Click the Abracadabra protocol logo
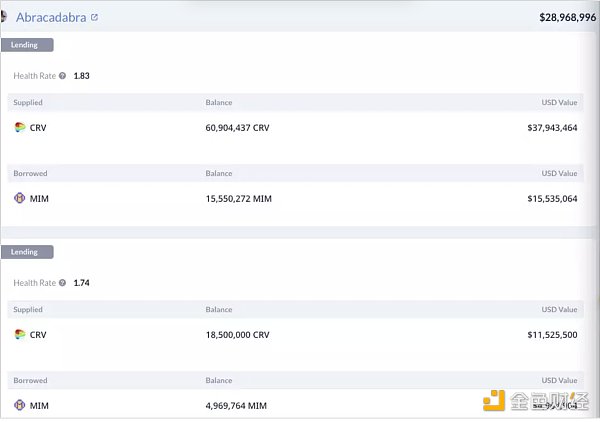Viewport: 600px width, 422px height. [3, 17]
